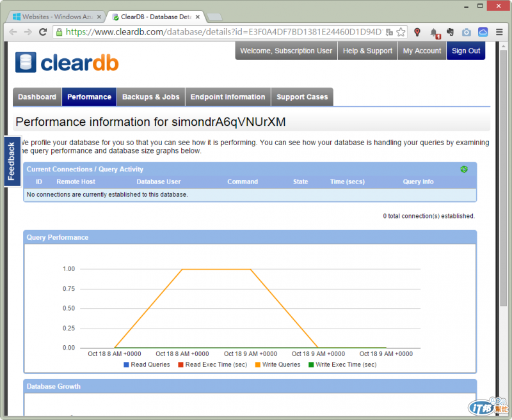Click the Query Performance panel header
This screenshot has width=512, height=420.
click(250, 237)
